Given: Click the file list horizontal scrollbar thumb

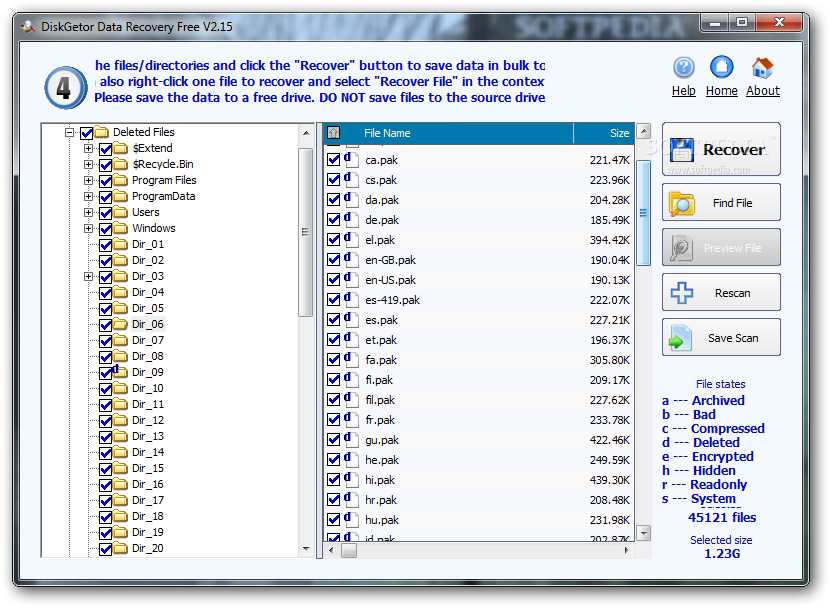Looking at the screenshot, I should click(349, 551).
